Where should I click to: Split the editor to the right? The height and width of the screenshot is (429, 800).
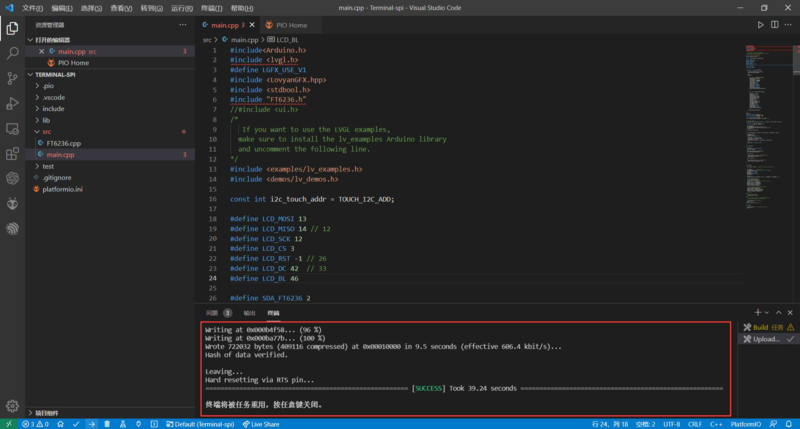pos(775,24)
